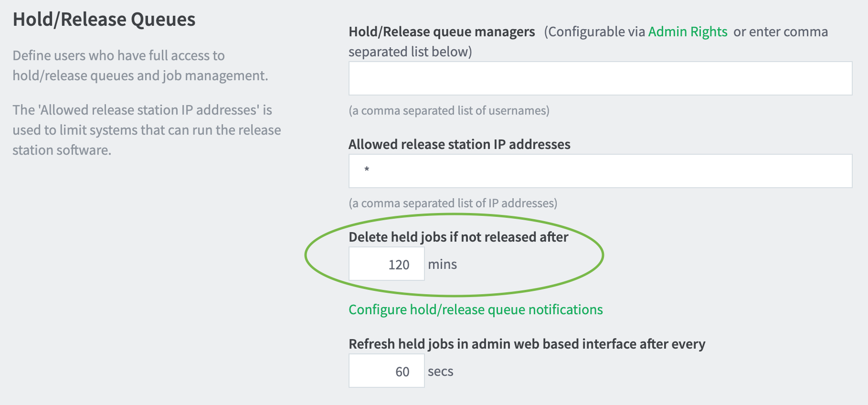Select the Refresh held jobs seconds field
868x405 pixels.
click(x=386, y=371)
